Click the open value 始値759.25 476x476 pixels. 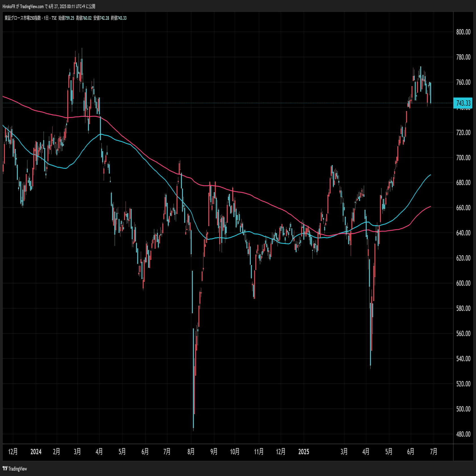click(66, 18)
